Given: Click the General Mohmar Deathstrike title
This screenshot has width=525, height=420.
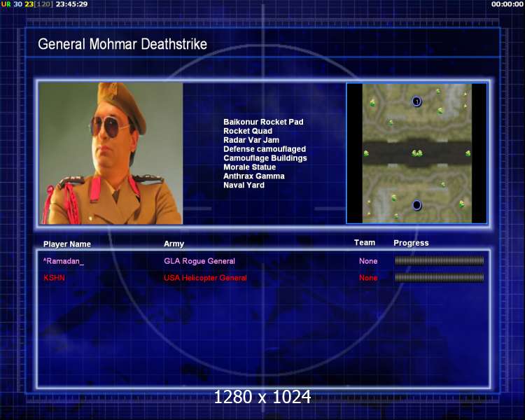Looking at the screenshot, I should point(122,44).
